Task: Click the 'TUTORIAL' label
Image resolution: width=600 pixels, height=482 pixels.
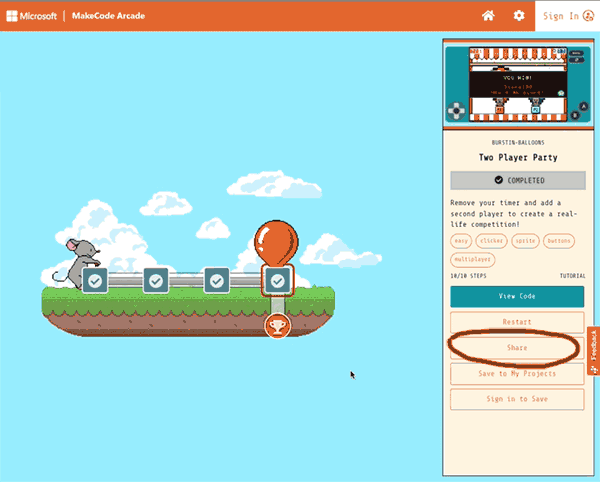Action: pos(572,276)
